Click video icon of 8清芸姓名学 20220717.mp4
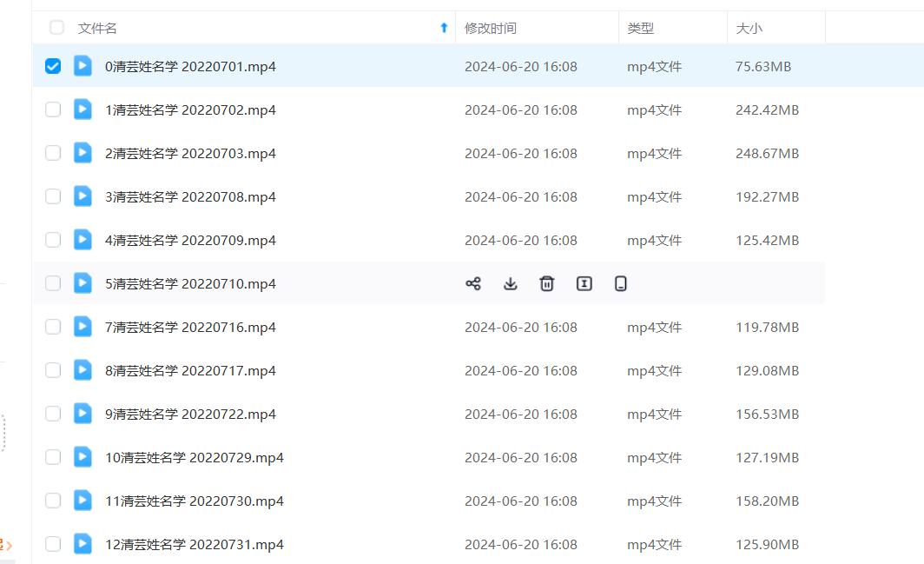The image size is (924, 564). pyautogui.click(x=82, y=370)
